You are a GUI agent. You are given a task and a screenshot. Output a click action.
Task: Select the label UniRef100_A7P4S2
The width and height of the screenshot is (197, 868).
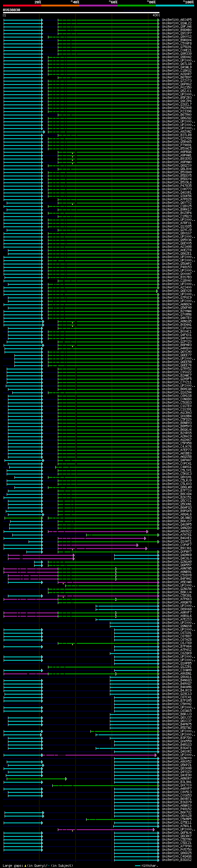[x=176, y=650]
